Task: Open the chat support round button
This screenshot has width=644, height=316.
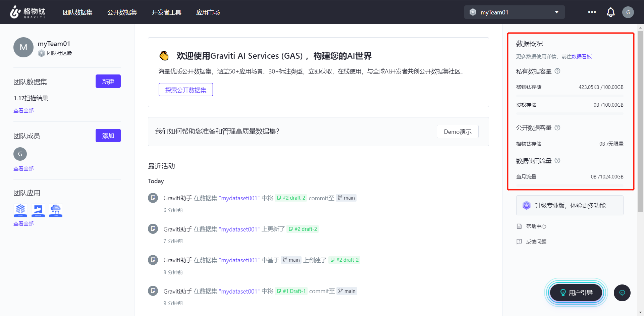Action: pyautogui.click(x=622, y=293)
